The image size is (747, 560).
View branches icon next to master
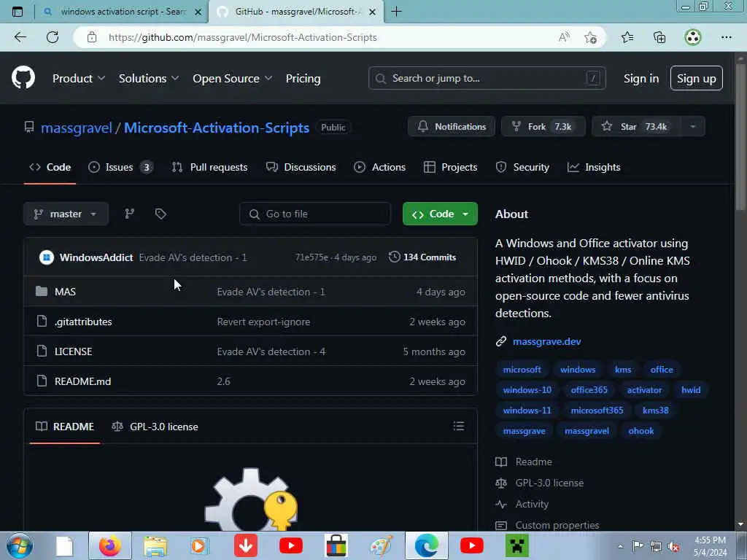[x=129, y=214]
